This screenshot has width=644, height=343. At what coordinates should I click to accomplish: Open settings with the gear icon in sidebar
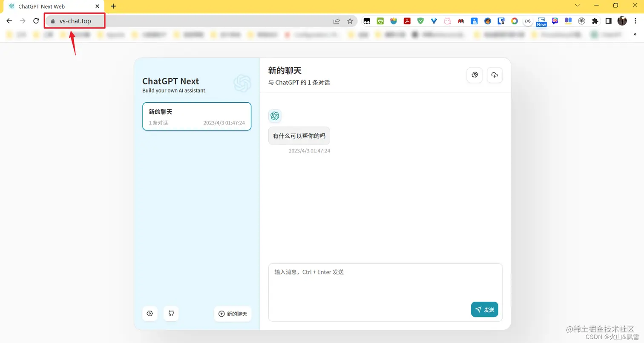click(x=150, y=314)
